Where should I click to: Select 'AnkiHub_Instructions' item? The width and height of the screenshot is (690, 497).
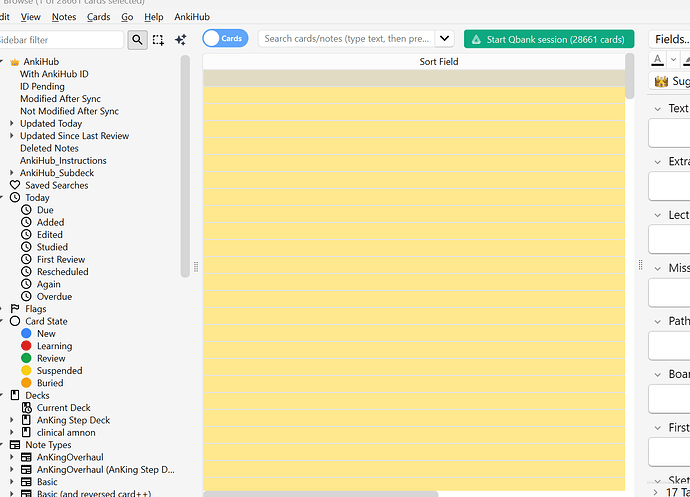coord(63,160)
